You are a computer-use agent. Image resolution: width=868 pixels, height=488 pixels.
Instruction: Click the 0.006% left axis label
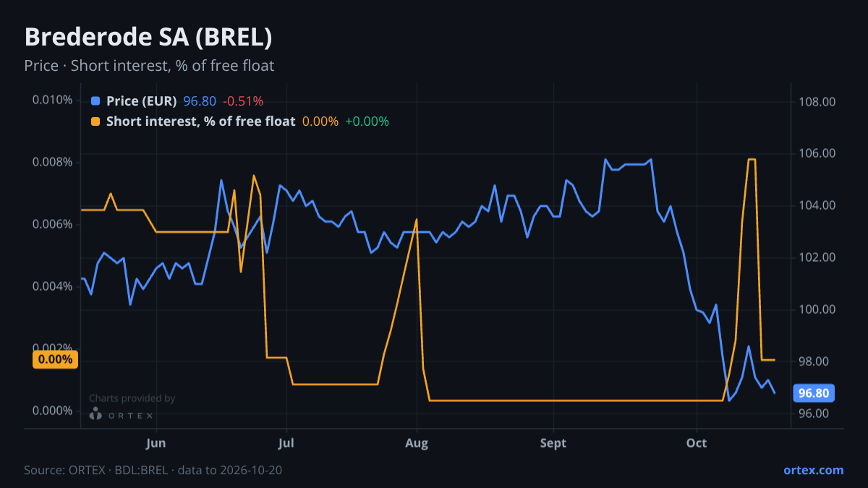pyautogui.click(x=52, y=223)
